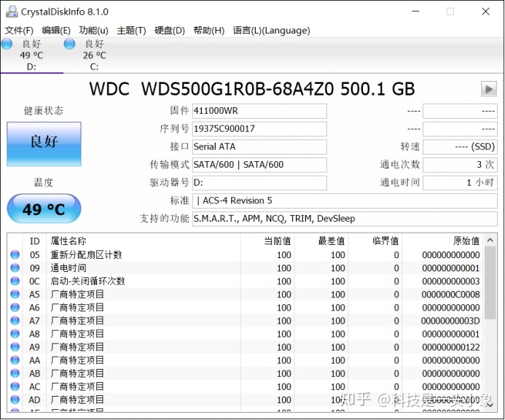This screenshot has height=420, width=505.
Task: Open the 硬盘(D) menu
Action: pos(169,31)
